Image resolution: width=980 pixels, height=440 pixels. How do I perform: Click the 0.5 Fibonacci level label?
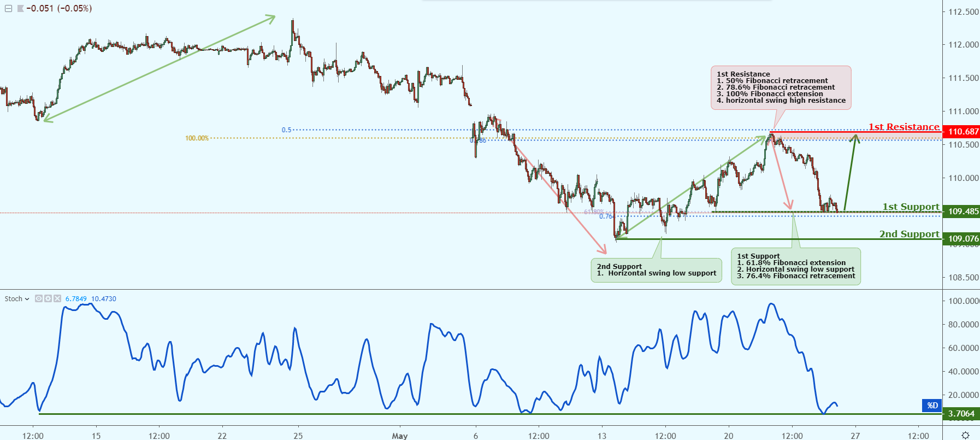tap(286, 130)
